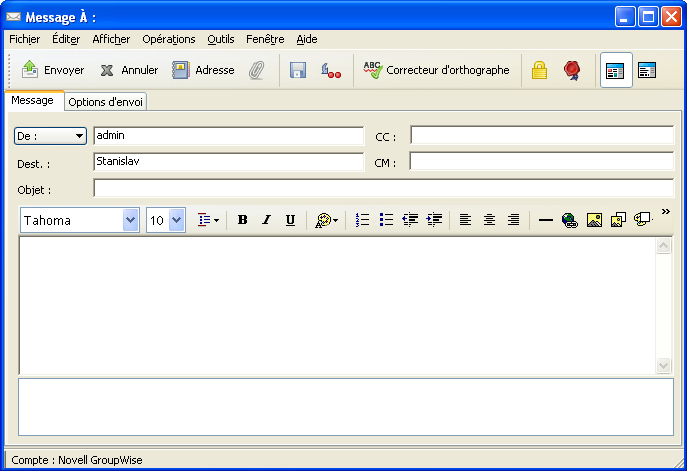Switch to the plain text view icon
The image size is (687, 471).
click(x=647, y=70)
